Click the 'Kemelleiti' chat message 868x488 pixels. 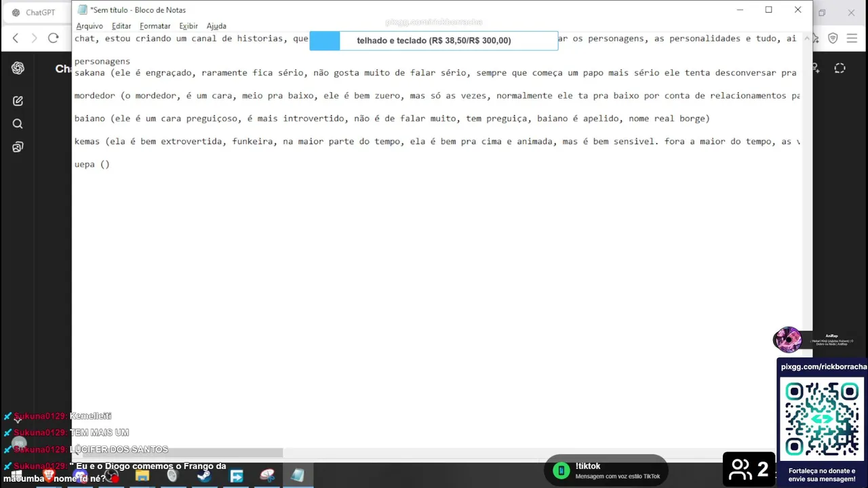pyautogui.click(x=90, y=416)
